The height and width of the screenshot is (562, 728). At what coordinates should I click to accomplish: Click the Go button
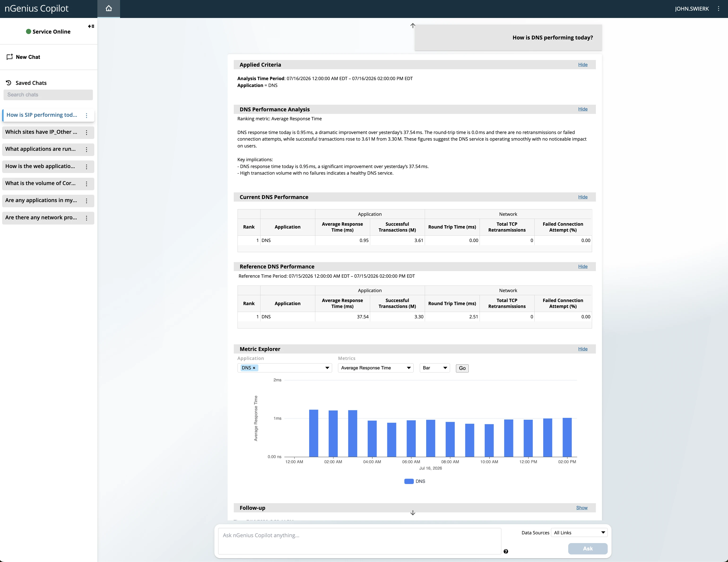[x=462, y=368]
